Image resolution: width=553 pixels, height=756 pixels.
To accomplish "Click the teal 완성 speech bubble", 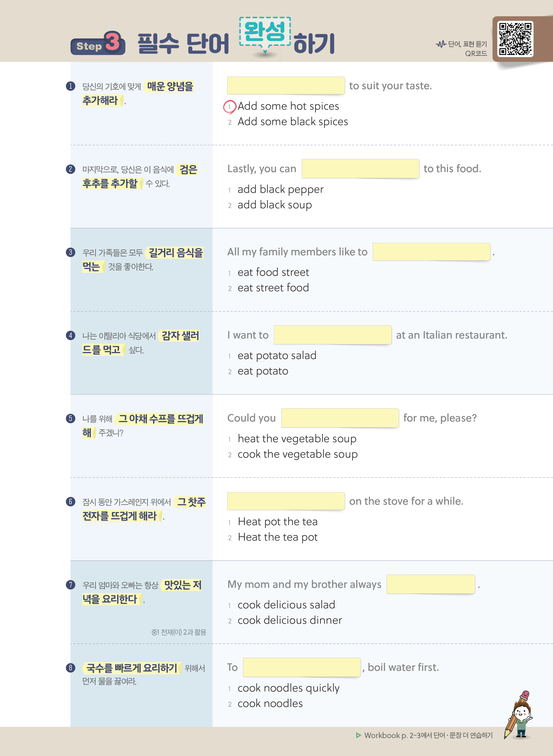I will 265,32.
